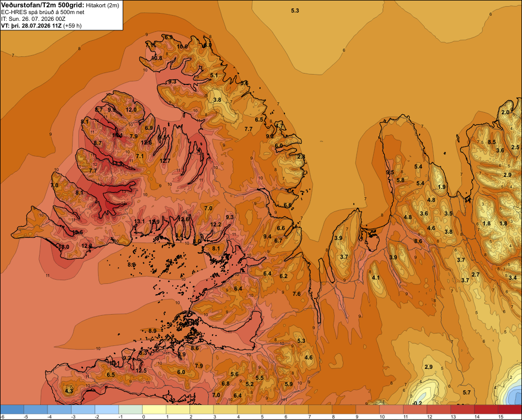Select the 2.0 temperature label at right edge

pos(505,112)
